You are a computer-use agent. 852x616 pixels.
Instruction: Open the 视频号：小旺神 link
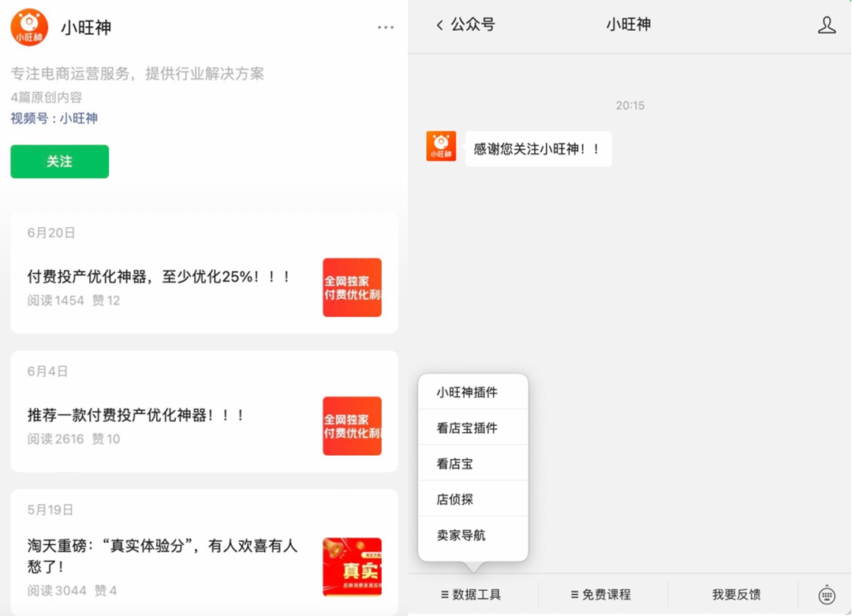click(54, 118)
